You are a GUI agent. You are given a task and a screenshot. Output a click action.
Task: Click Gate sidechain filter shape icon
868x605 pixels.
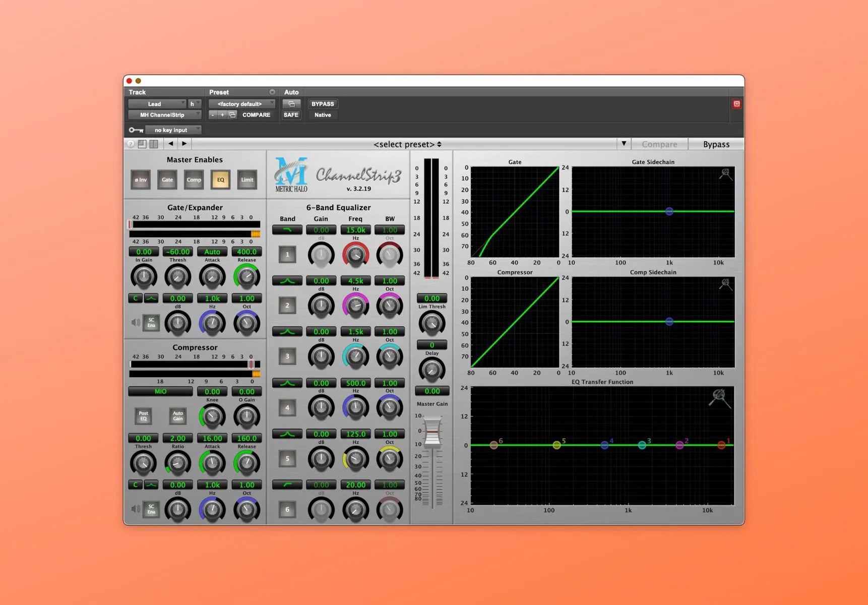tap(151, 298)
